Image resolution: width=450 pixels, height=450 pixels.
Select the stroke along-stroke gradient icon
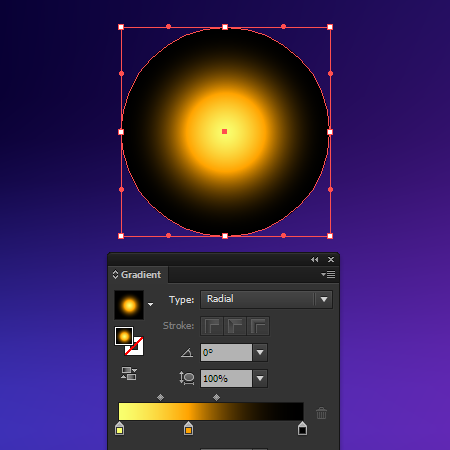[235, 326]
